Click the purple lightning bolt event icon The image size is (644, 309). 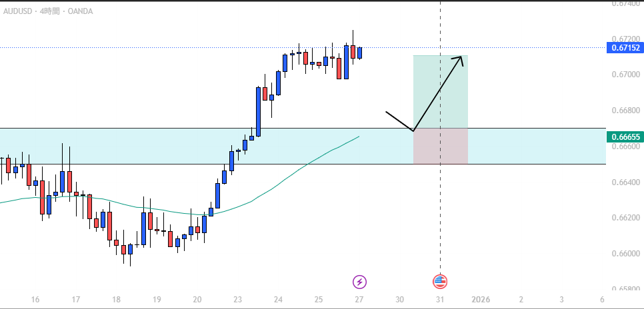click(359, 281)
